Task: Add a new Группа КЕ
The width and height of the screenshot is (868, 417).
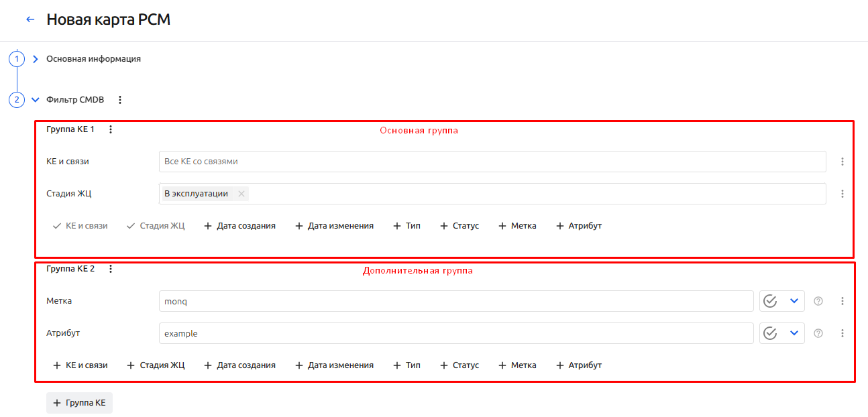Action: tap(79, 403)
